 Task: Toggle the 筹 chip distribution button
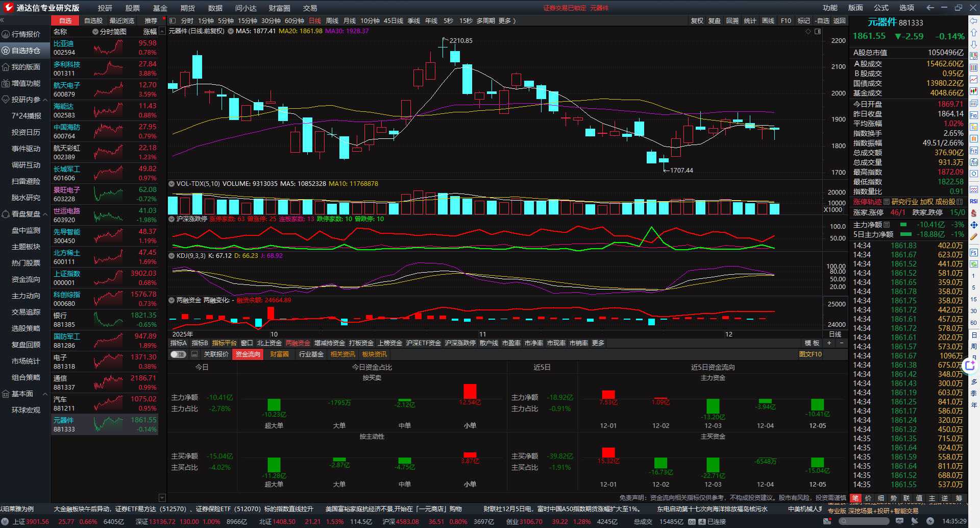(959, 498)
